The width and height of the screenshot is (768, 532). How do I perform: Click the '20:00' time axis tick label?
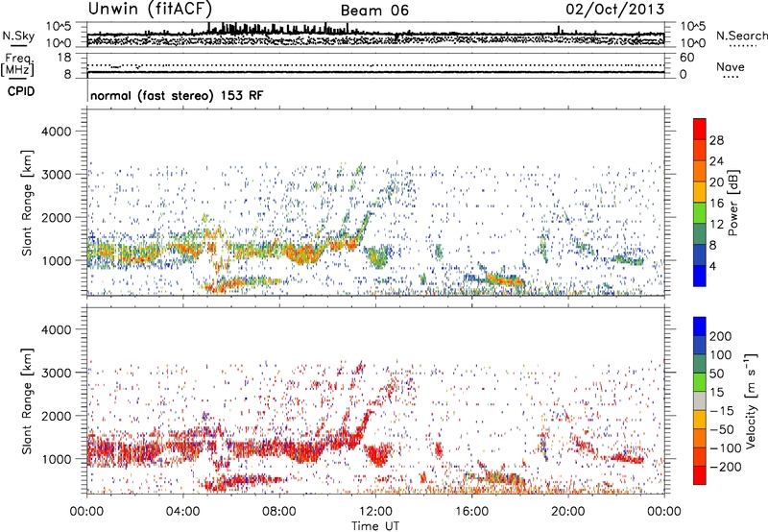pos(567,512)
